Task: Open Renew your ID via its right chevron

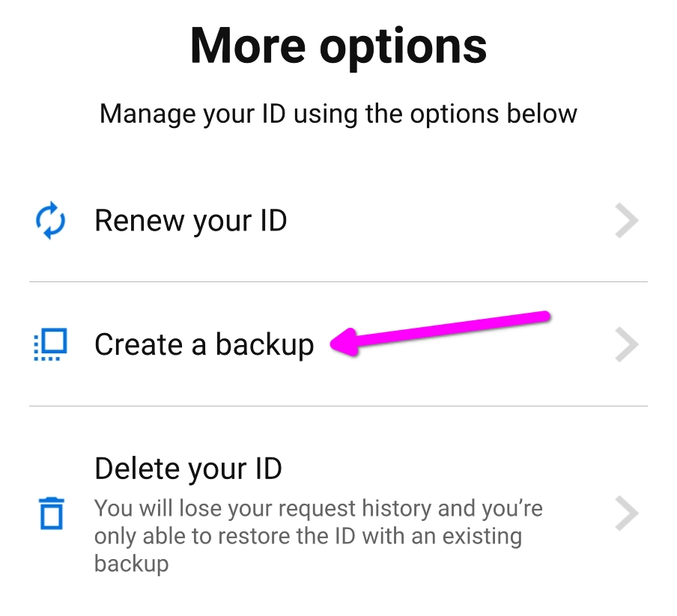Action: coord(626,222)
